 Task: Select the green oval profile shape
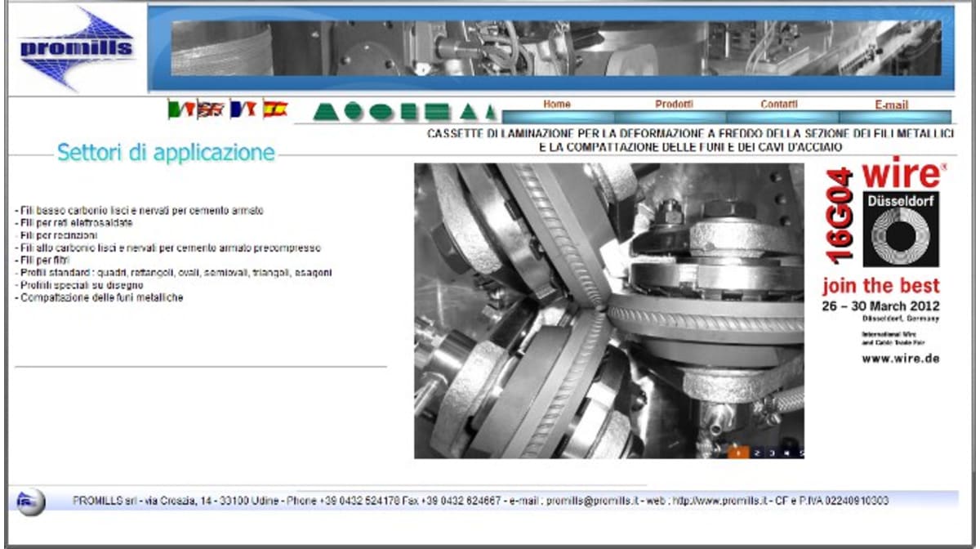click(381, 113)
